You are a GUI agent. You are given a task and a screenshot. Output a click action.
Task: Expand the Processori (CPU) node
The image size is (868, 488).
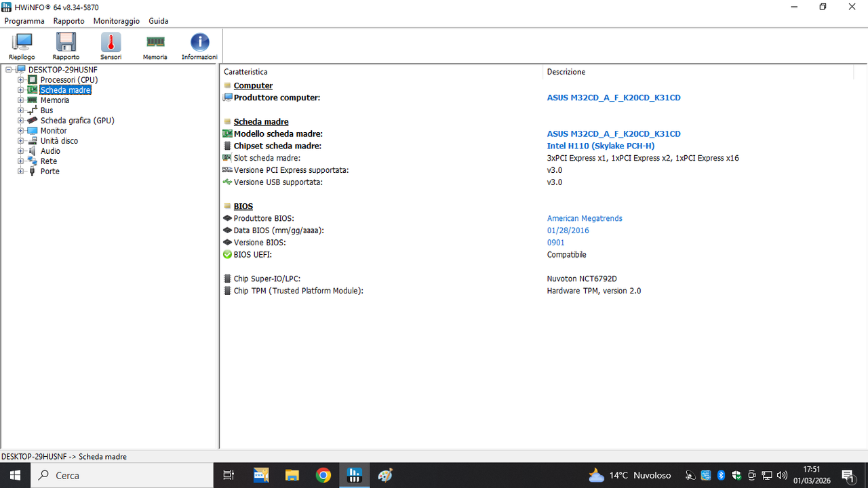pyautogui.click(x=20, y=80)
